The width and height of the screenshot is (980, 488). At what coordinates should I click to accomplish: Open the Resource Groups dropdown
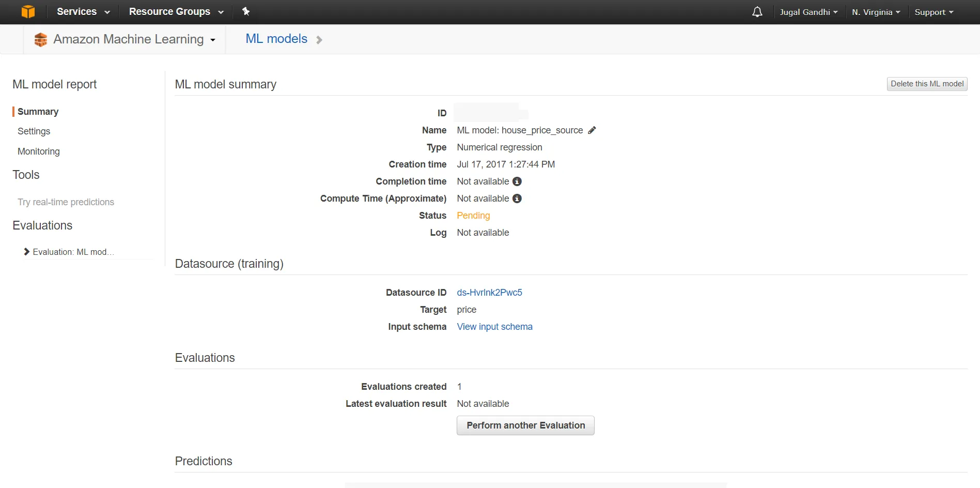pos(176,11)
